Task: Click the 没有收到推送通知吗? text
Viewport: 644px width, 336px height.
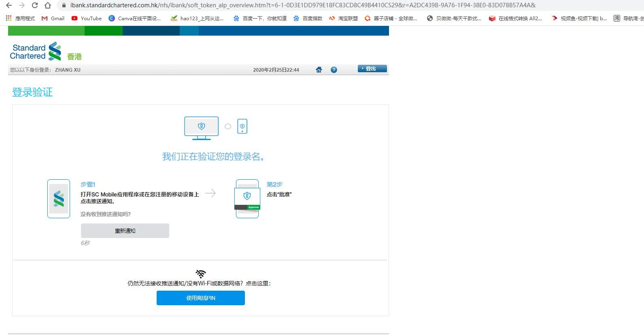Action: pyautogui.click(x=106, y=214)
